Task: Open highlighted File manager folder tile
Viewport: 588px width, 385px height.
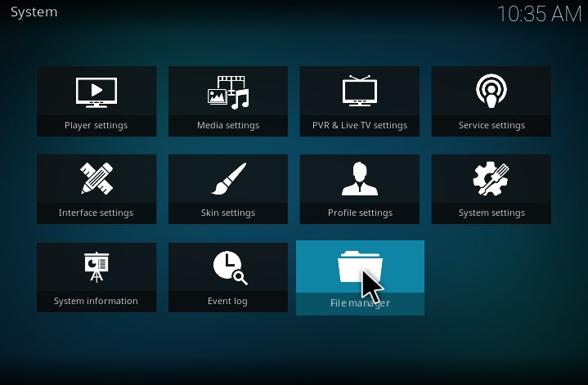Action: coord(360,278)
